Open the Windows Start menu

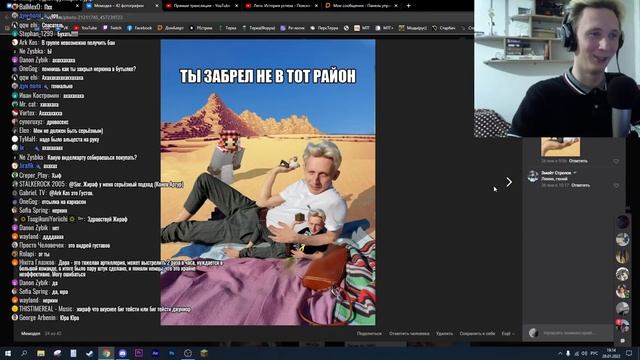(8, 353)
